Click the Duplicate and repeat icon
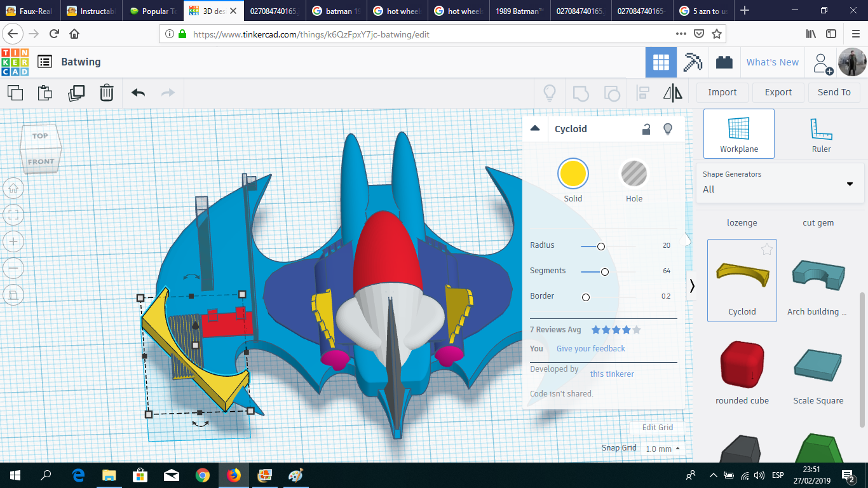868x488 pixels. (x=76, y=92)
